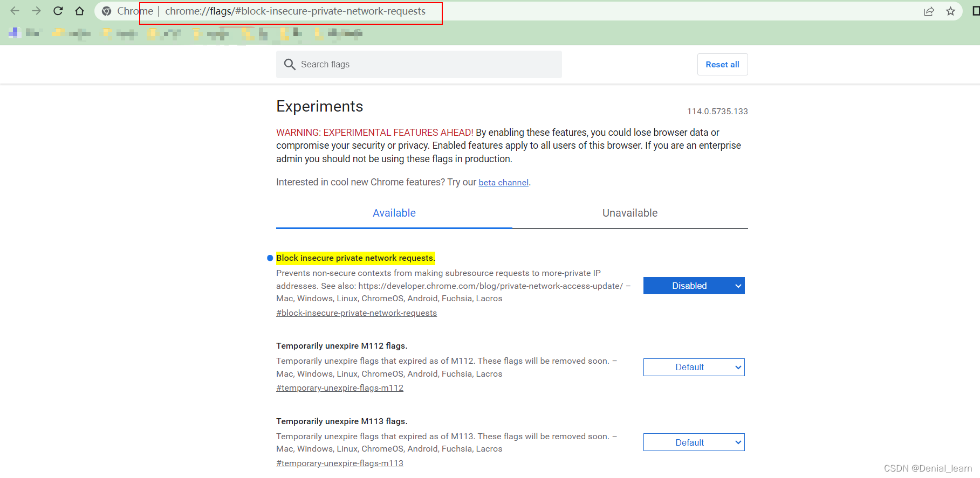This screenshot has width=980, height=478.
Task: Bookmark this tab with star icon
Action: tap(950, 11)
